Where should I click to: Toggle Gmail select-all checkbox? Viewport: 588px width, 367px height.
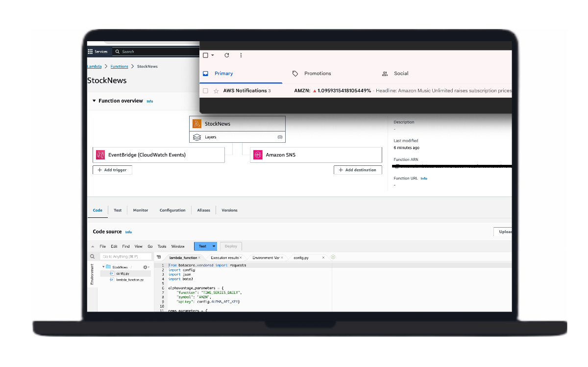click(206, 55)
